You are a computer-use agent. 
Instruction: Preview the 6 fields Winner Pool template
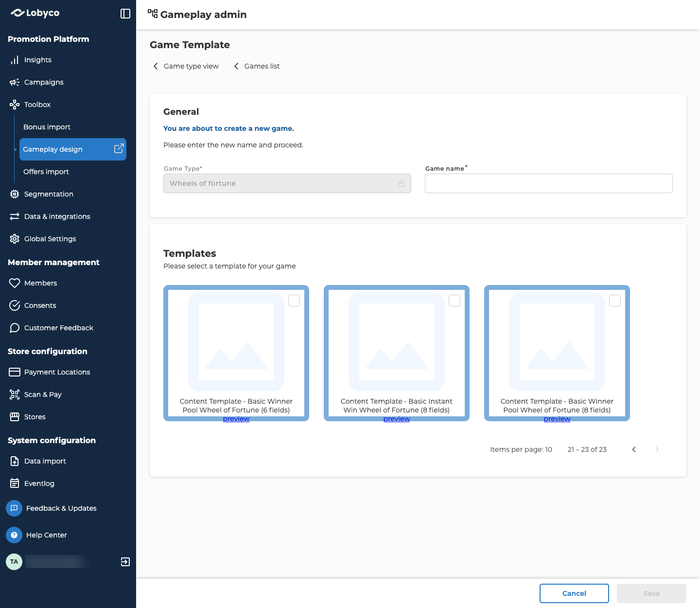[236, 419]
